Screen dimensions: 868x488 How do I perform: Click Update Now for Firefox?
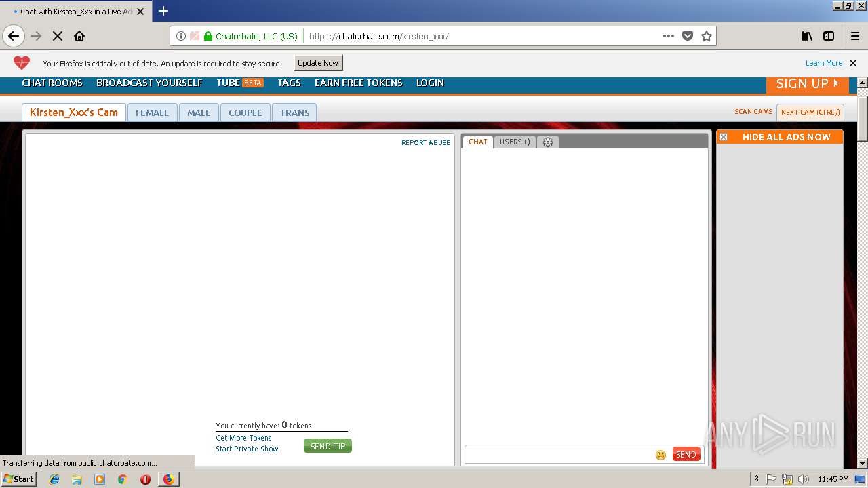(x=318, y=63)
